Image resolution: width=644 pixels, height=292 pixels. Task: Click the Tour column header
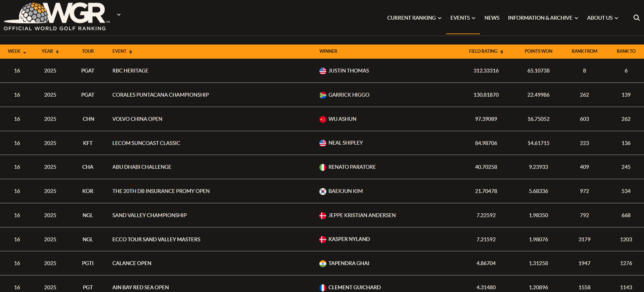pos(88,51)
